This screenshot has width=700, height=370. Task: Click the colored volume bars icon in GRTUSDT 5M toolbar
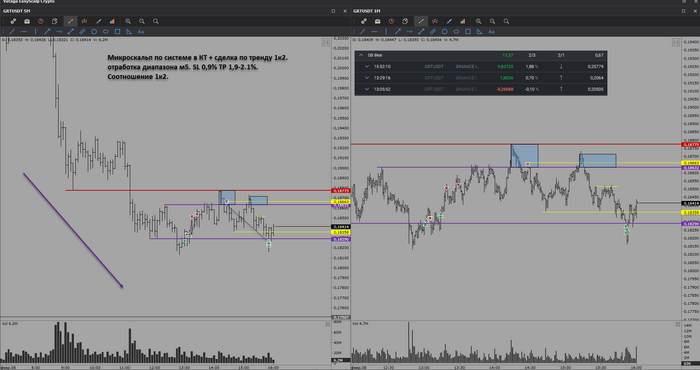tap(112, 21)
